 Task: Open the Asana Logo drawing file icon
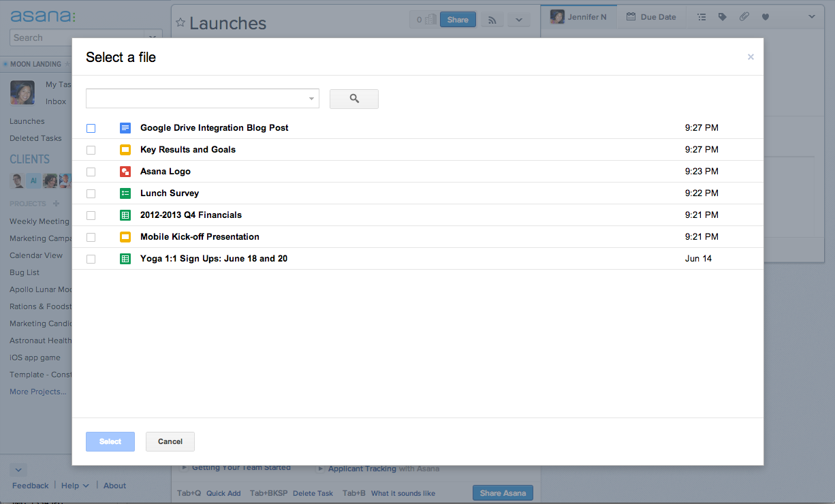point(125,171)
